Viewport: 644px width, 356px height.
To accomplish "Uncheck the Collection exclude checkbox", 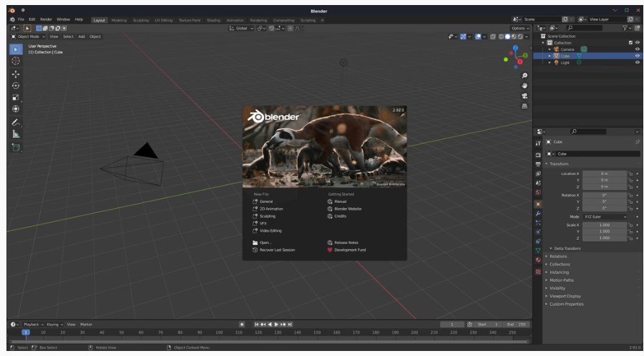I will (x=631, y=43).
